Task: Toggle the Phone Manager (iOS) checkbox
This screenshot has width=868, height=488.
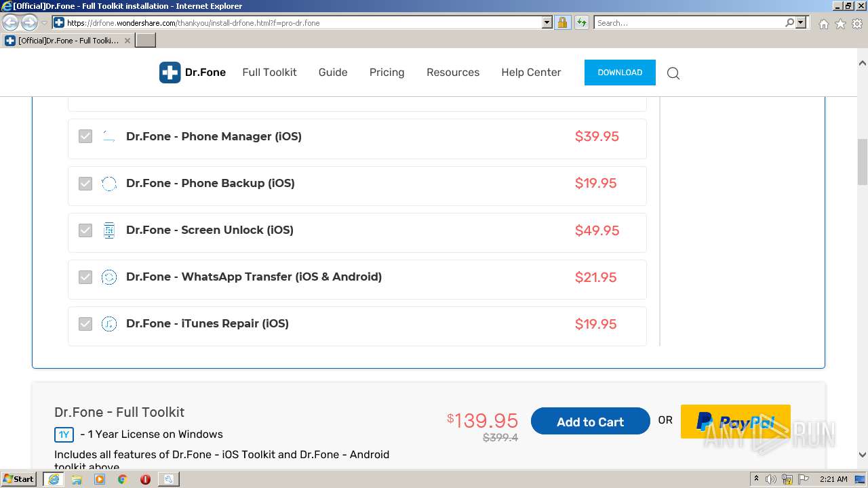Action: pyautogui.click(x=85, y=137)
